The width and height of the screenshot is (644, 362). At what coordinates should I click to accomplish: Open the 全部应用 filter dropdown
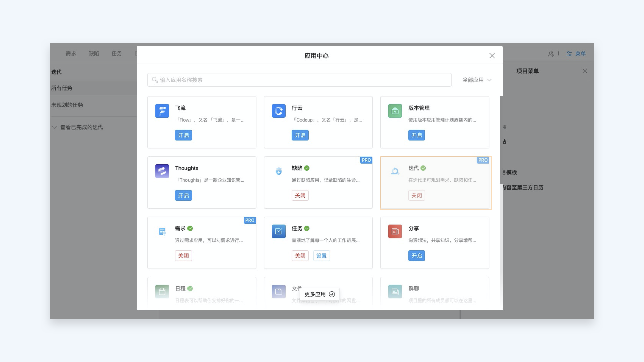coord(477,80)
